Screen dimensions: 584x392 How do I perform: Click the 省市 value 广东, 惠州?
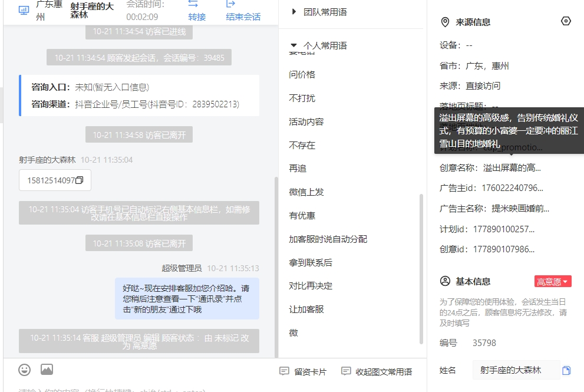(x=487, y=65)
